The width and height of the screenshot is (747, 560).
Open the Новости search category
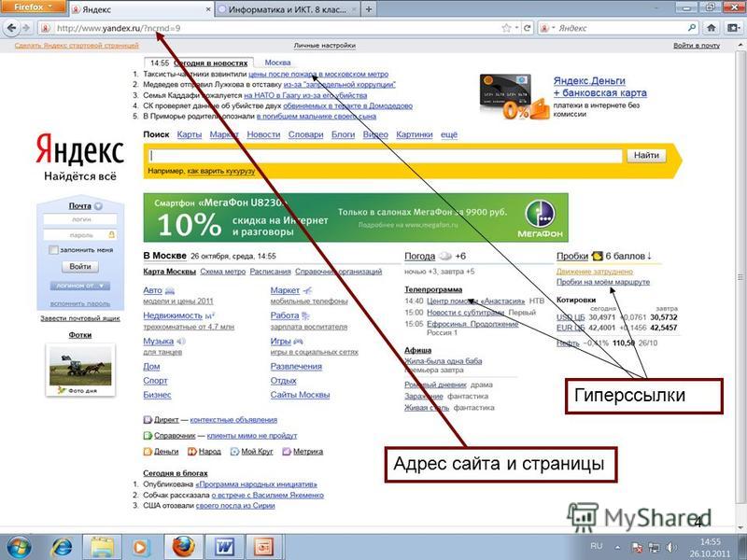[263, 134]
